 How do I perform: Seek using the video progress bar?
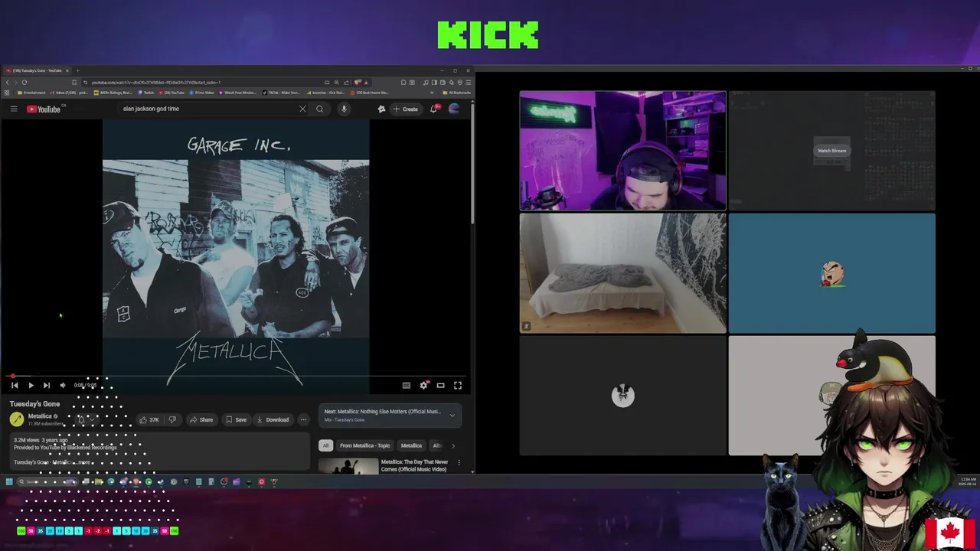236,376
